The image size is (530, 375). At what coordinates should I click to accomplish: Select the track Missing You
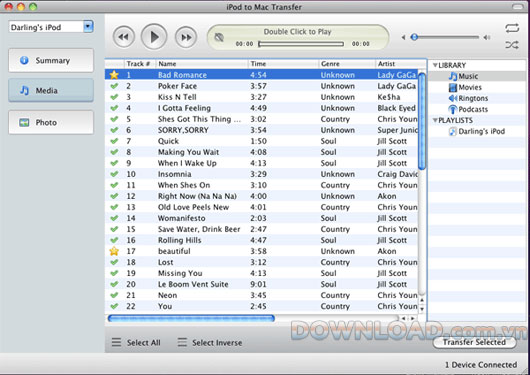(x=261, y=273)
